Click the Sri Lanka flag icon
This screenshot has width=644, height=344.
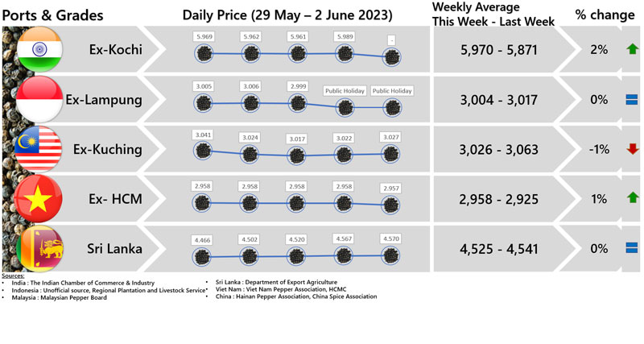coord(38,248)
